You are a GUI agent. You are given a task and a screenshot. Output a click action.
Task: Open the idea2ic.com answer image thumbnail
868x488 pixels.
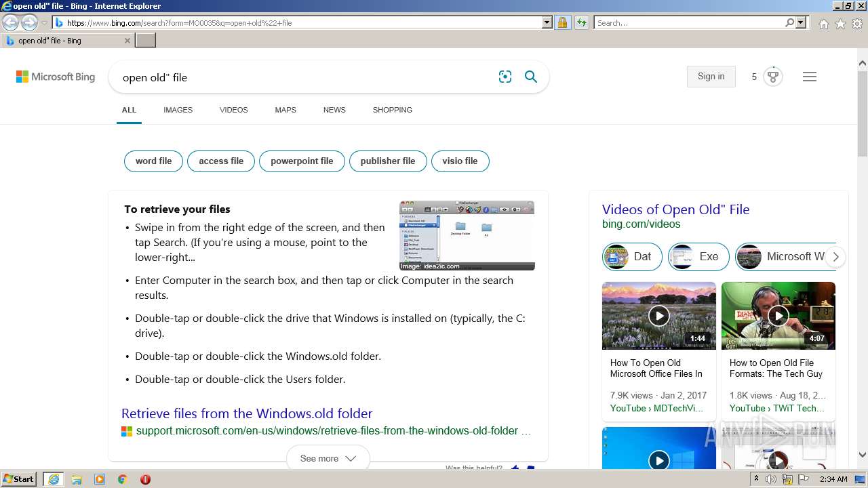tap(467, 235)
